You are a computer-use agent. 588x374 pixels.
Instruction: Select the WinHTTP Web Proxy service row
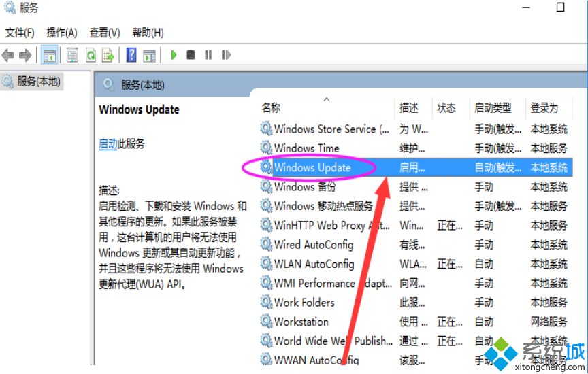point(416,225)
